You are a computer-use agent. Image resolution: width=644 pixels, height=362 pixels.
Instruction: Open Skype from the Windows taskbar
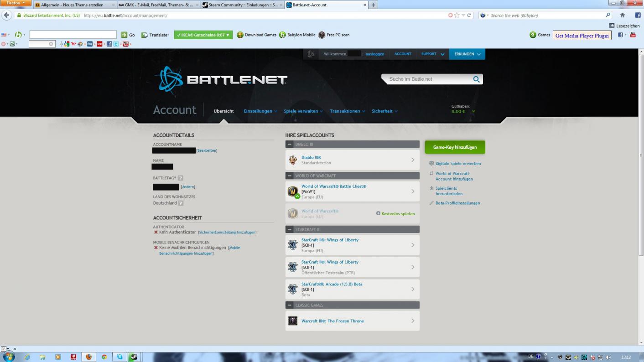119,357
